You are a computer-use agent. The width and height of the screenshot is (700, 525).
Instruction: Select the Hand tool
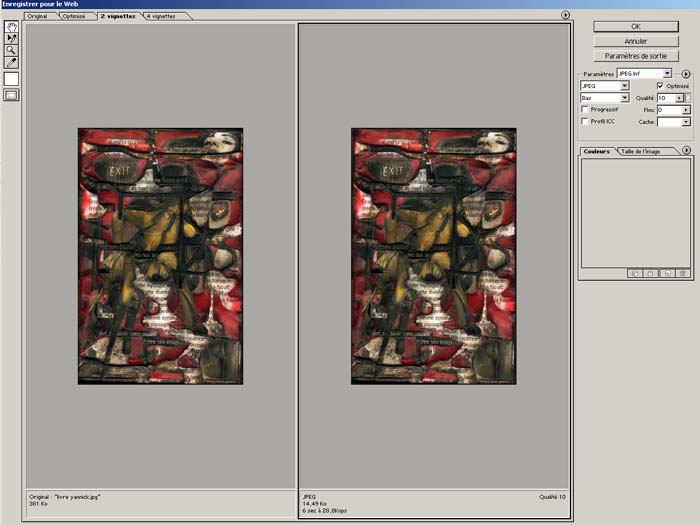12,27
